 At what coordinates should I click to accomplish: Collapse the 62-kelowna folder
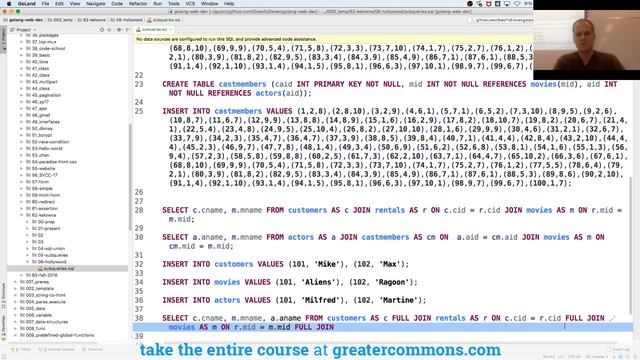(x=21, y=215)
